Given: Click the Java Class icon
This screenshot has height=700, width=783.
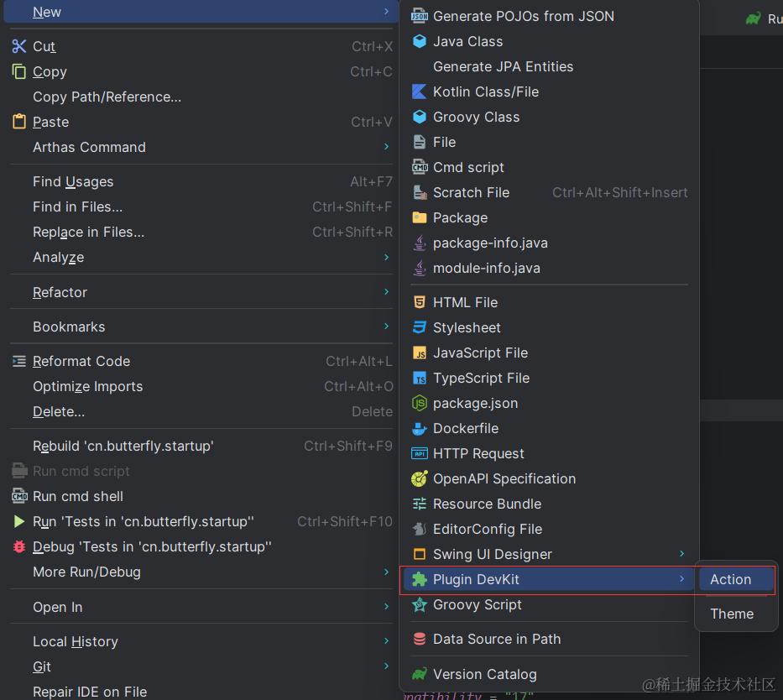Looking at the screenshot, I should 420,41.
